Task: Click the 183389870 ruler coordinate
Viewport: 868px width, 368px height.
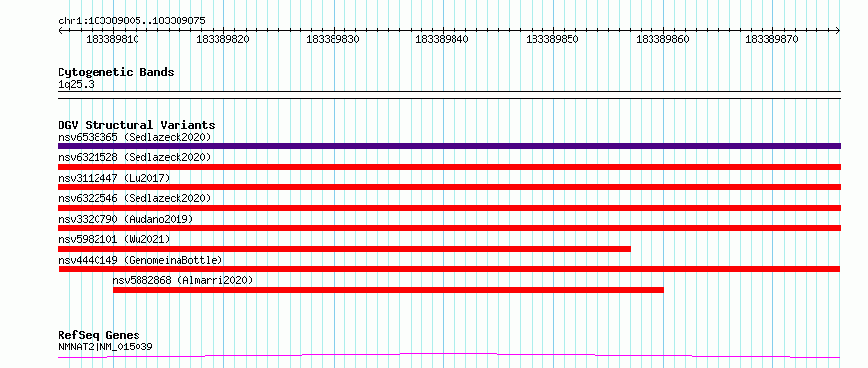Action: point(772,39)
